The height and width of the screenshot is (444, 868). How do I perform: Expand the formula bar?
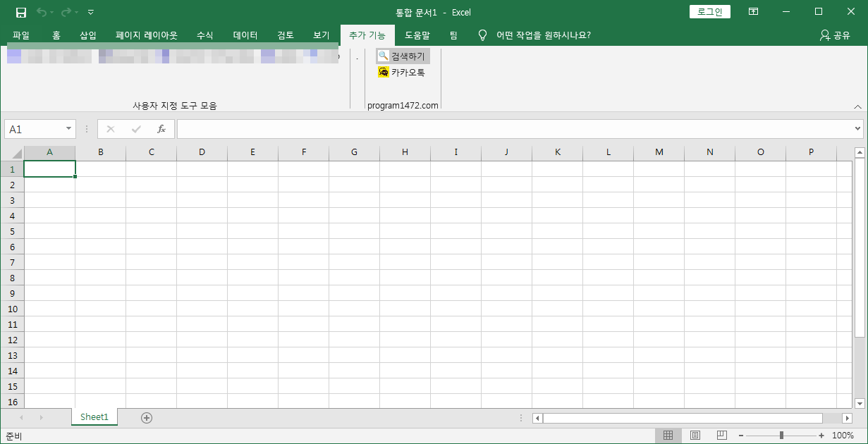pos(857,129)
